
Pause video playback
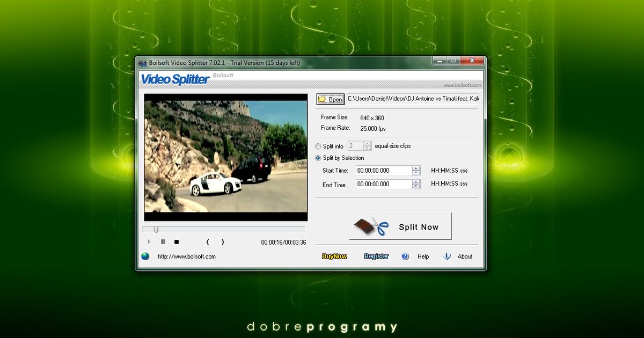[x=163, y=242]
